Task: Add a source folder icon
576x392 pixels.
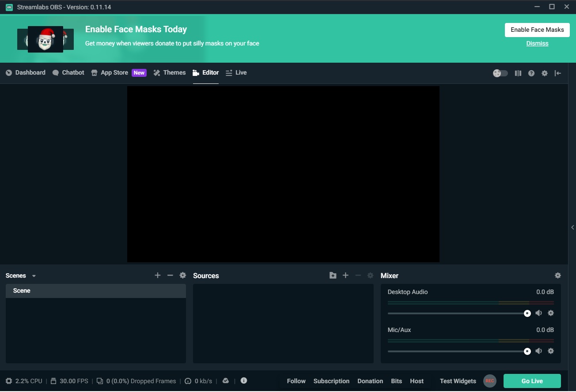Action: (333, 275)
